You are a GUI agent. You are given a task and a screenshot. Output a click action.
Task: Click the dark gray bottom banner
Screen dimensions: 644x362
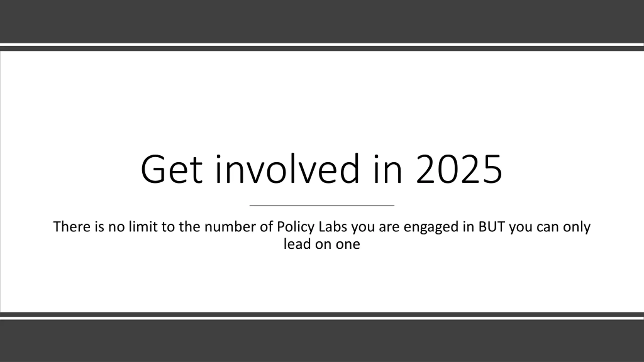pyautogui.click(x=322, y=341)
